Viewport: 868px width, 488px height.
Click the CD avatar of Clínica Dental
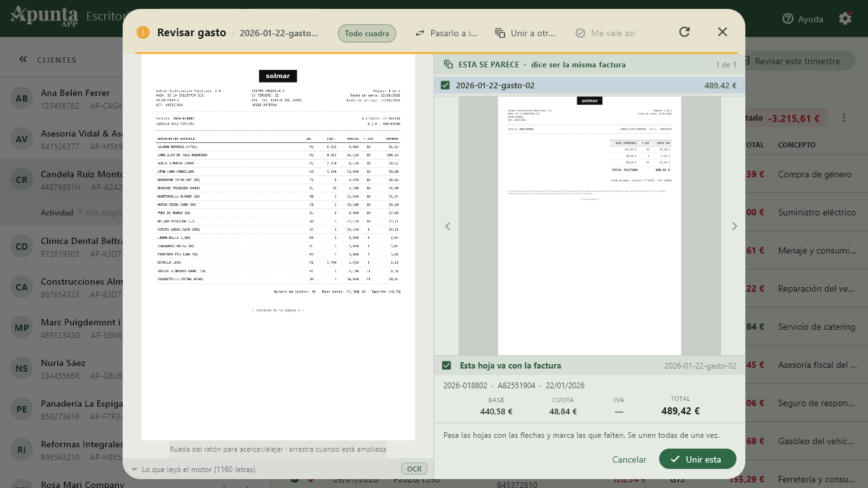pyautogui.click(x=22, y=247)
